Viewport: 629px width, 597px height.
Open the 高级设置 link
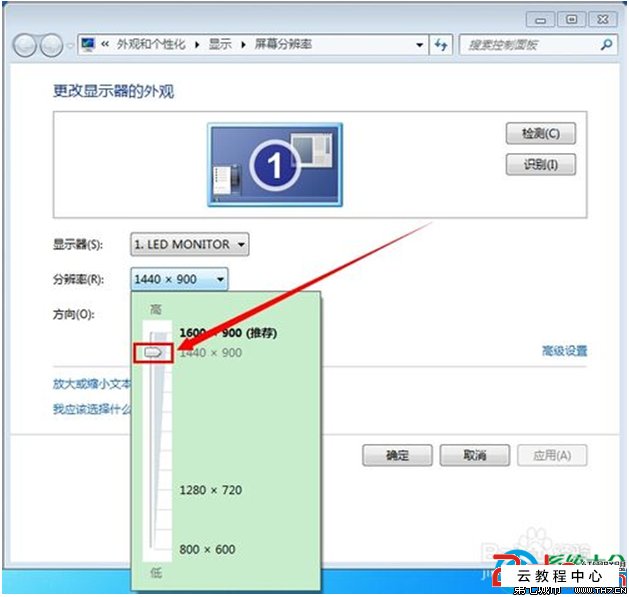(564, 351)
